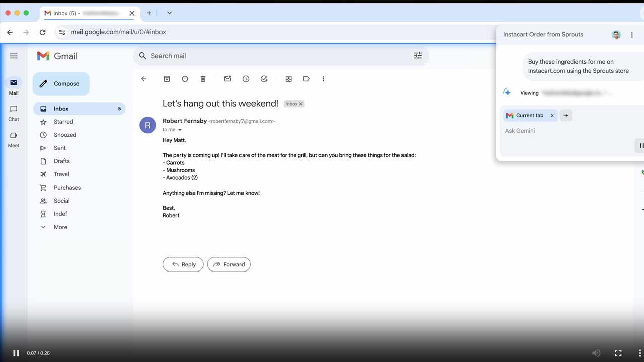Archive this email
644x362 pixels.
[x=167, y=79]
